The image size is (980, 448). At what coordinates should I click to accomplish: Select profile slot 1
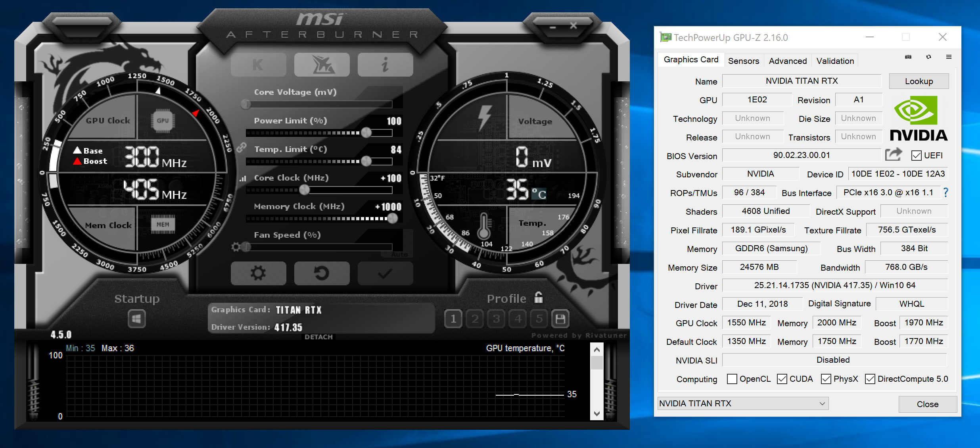453,319
